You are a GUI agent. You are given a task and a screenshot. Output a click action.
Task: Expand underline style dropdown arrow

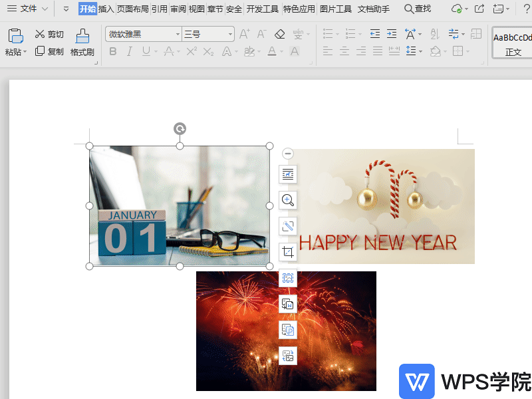pos(156,52)
